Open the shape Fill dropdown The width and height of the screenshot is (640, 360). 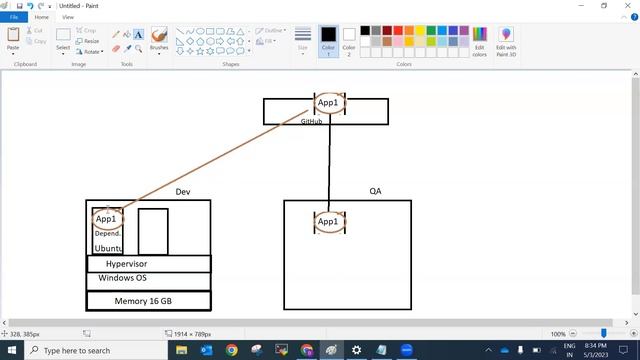[266, 41]
